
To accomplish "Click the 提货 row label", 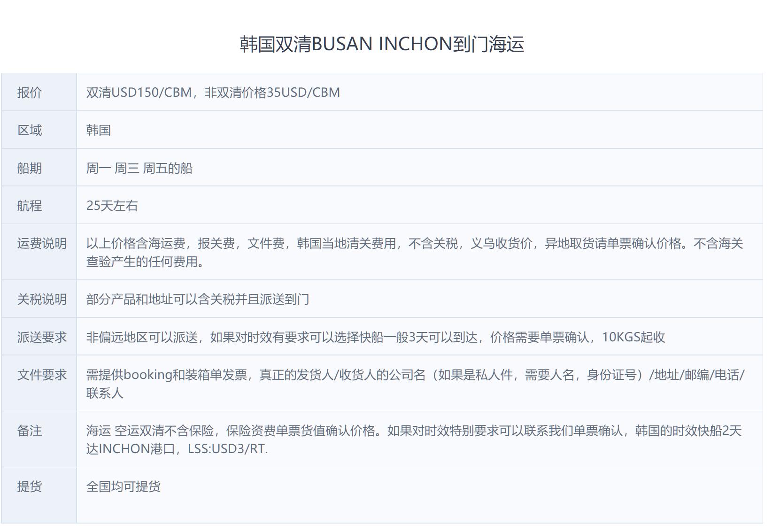I will click(30, 486).
